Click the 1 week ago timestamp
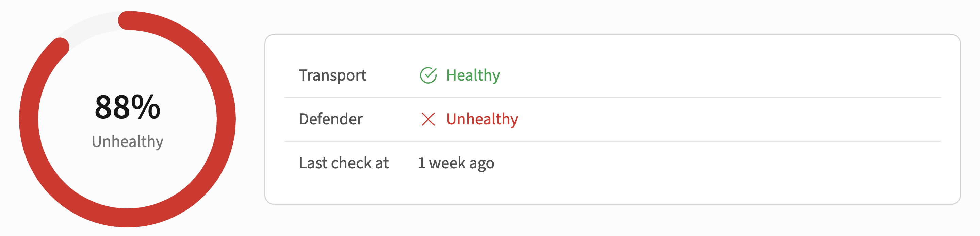The width and height of the screenshot is (980, 236). (456, 163)
